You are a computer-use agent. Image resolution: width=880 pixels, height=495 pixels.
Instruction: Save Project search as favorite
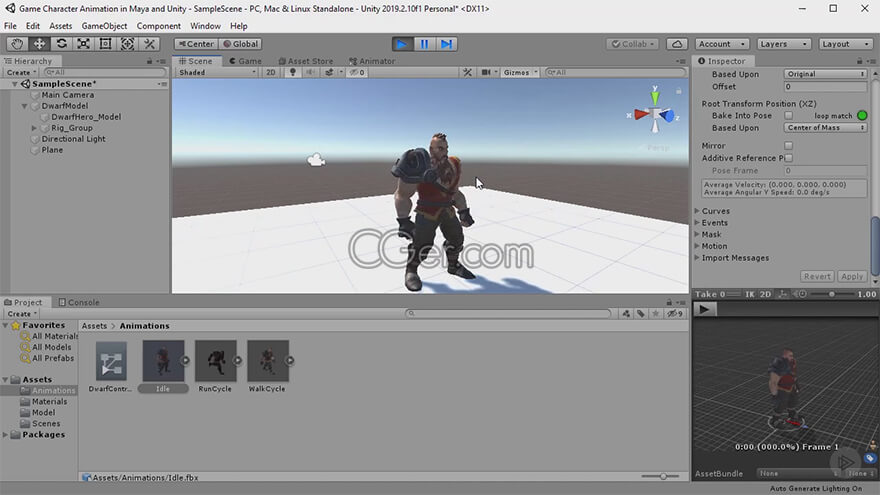pos(655,314)
